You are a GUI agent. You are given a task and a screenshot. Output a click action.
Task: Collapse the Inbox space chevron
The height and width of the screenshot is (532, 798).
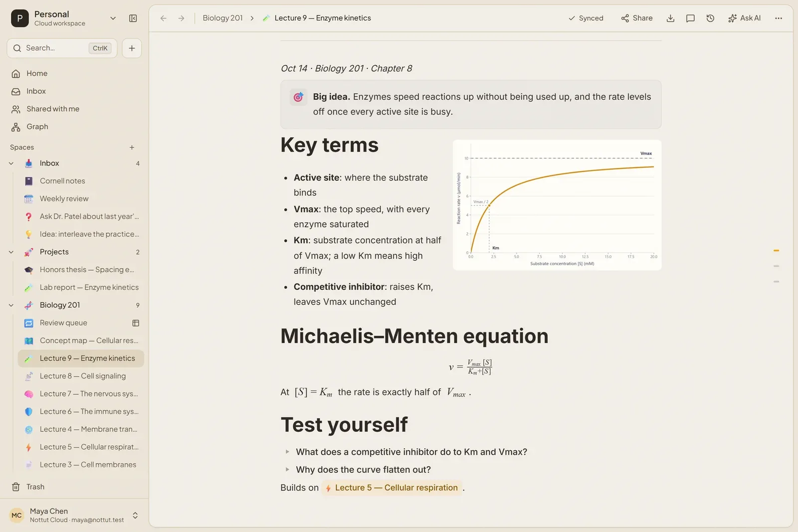tap(11, 164)
